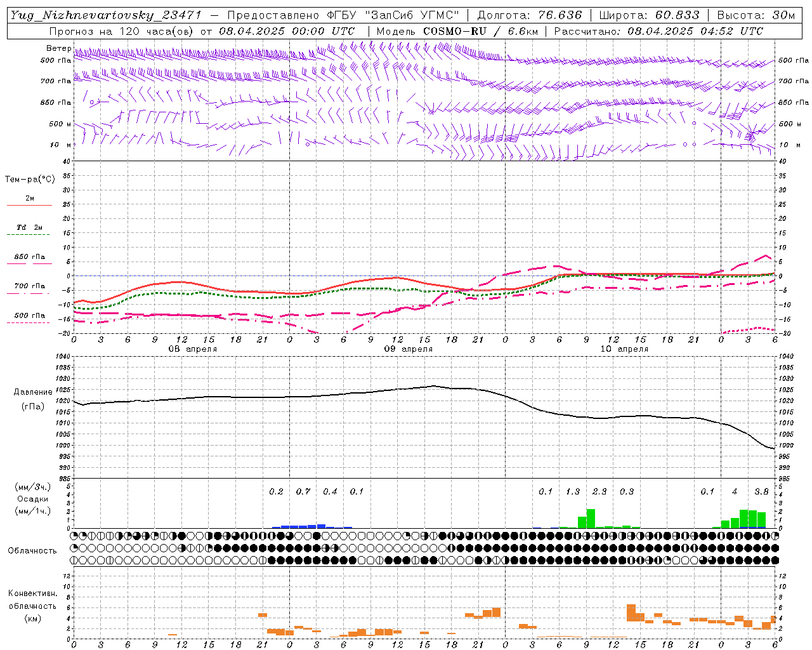This screenshot has width=812, height=650.
Task: Select the (мм/1ч.) precipitation unit label
Action: click(x=33, y=511)
